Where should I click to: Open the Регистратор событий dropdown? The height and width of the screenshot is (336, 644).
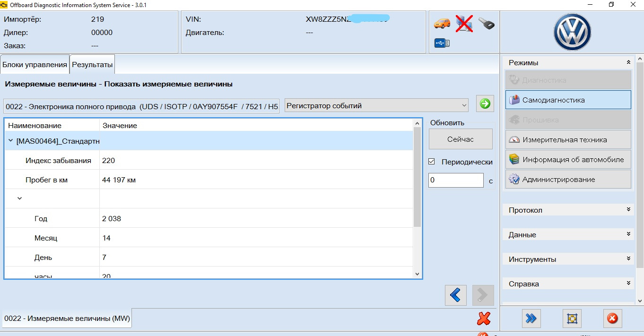click(x=376, y=105)
